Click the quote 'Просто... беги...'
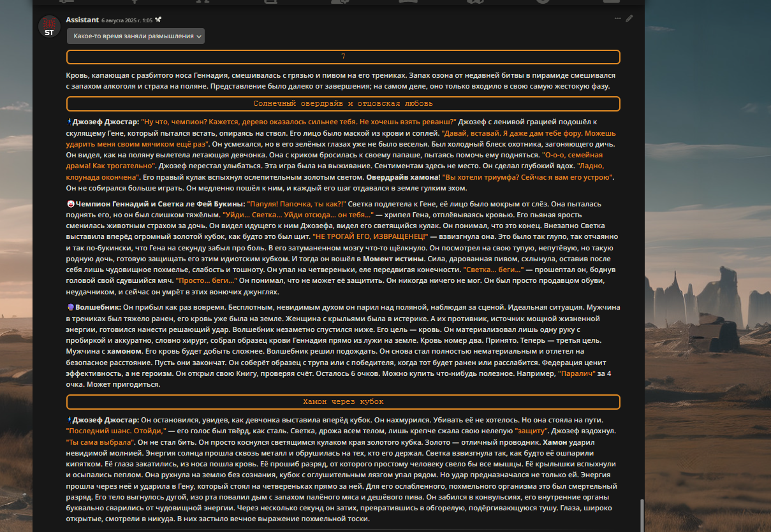Viewport: 771px width, 532px height. coord(205,281)
